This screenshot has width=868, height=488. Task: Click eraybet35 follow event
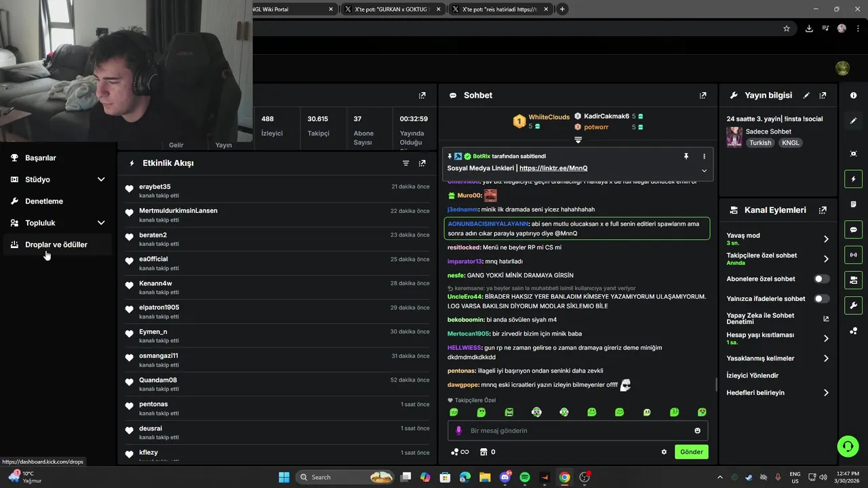coord(277,191)
